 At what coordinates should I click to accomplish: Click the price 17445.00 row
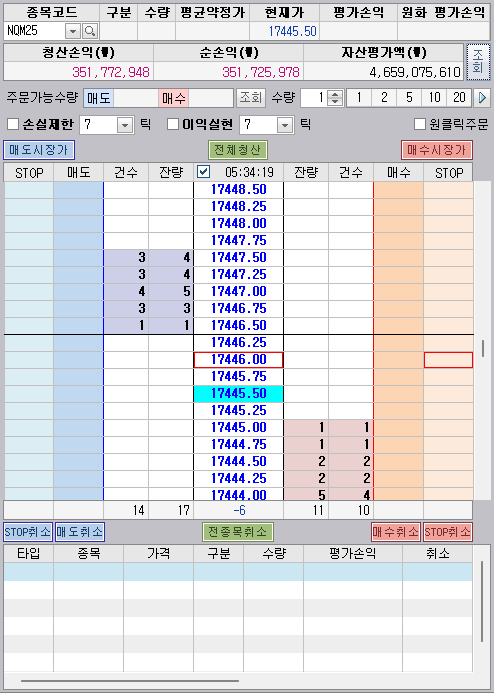(x=239, y=428)
